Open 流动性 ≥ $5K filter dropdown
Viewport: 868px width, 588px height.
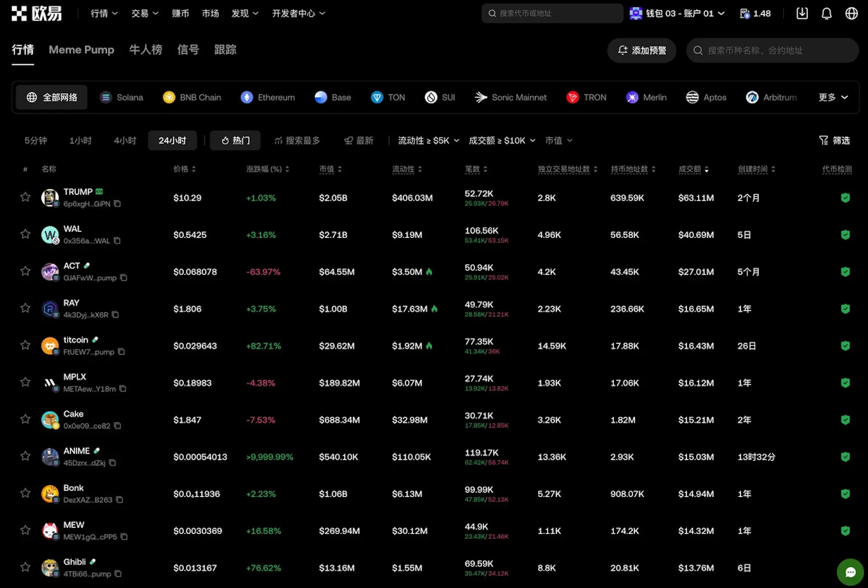point(428,140)
